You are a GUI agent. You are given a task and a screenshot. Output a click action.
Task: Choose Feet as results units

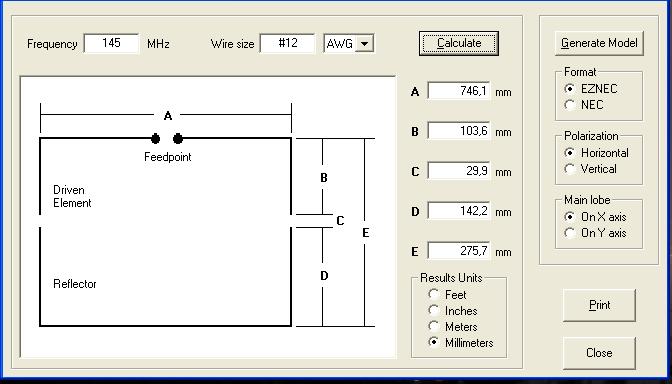coord(447,294)
